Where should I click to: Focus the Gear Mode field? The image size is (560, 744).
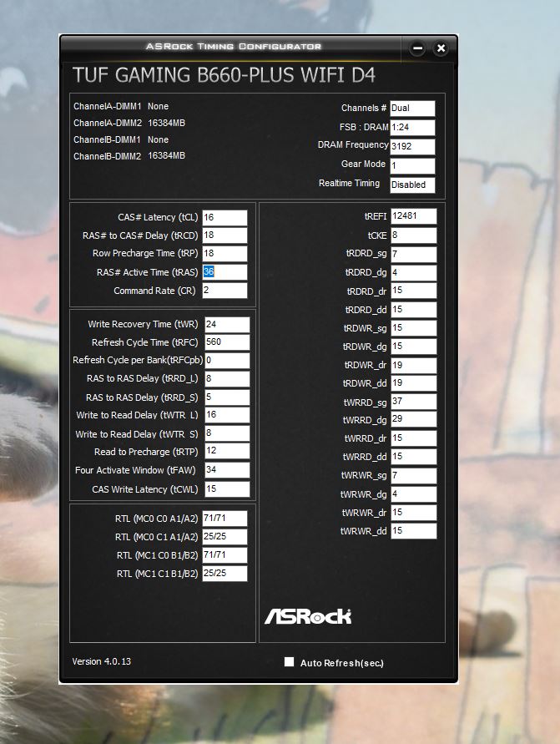[x=412, y=165]
